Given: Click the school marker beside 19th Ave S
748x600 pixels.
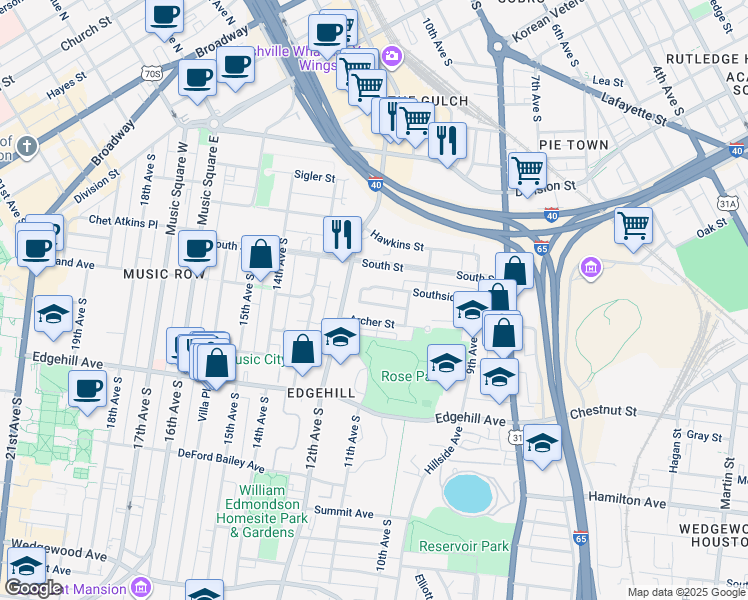Looking at the screenshot, I should click(53, 314).
